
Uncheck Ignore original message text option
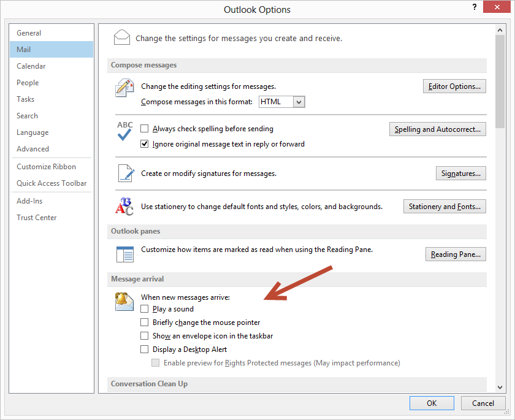(x=145, y=144)
